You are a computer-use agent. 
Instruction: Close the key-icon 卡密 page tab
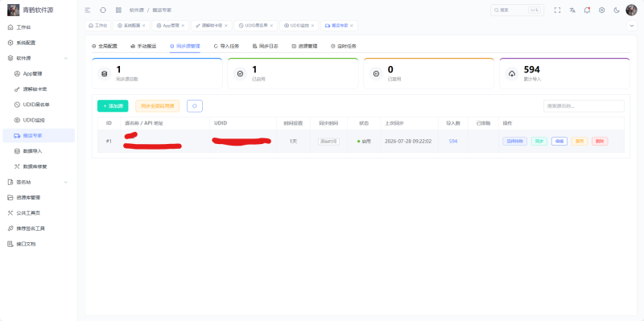pyautogui.click(x=226, y=26)
